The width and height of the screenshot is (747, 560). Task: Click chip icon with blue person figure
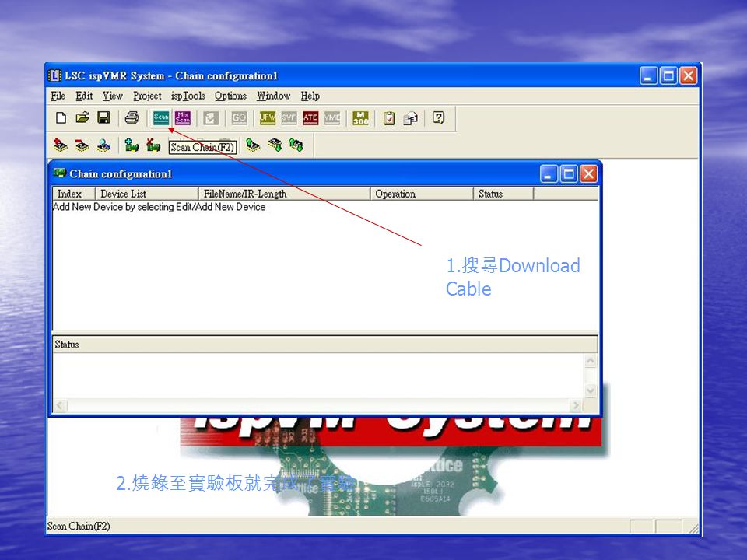(103, 145)
